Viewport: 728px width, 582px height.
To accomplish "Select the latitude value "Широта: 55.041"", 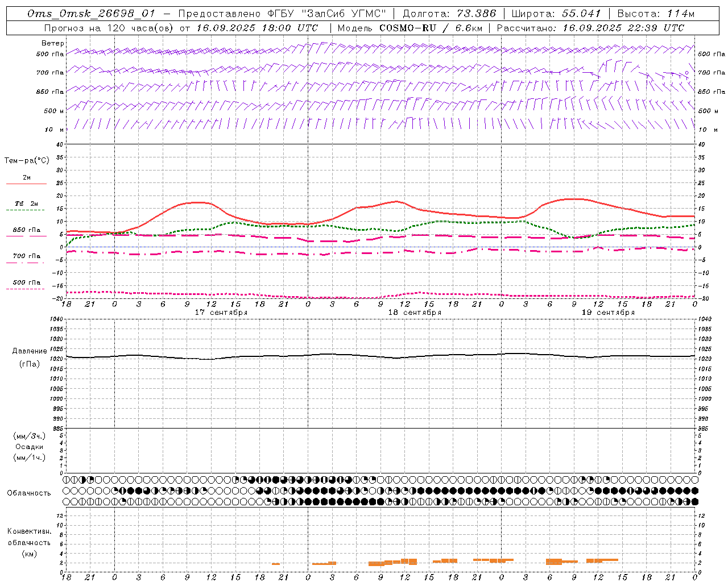I will [x=556, y=14].
